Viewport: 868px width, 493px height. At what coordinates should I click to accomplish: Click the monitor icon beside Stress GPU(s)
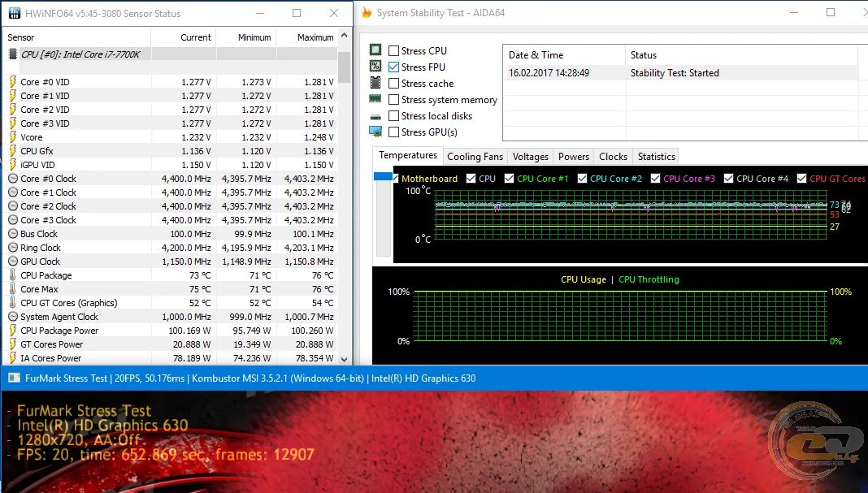coord(375,132)
